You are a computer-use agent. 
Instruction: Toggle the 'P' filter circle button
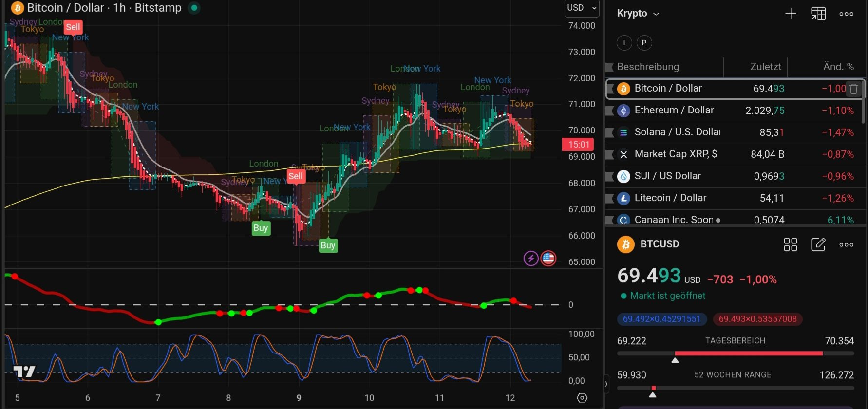pyautogui.click(x=644, y=43)
